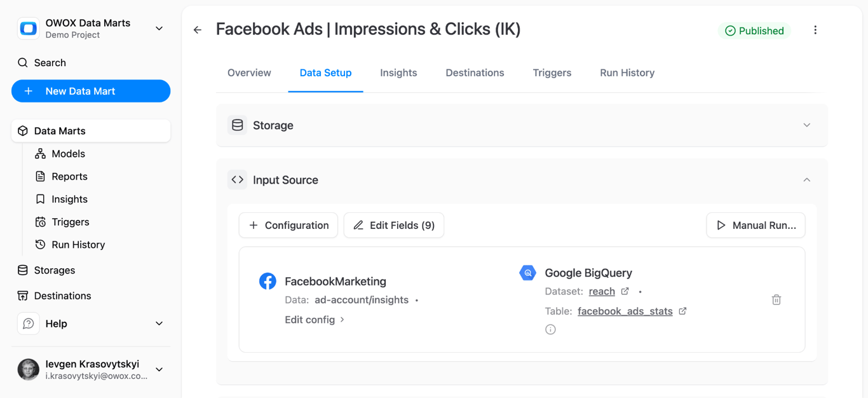Switch to the Run History tab

click(x=627, y=72)
